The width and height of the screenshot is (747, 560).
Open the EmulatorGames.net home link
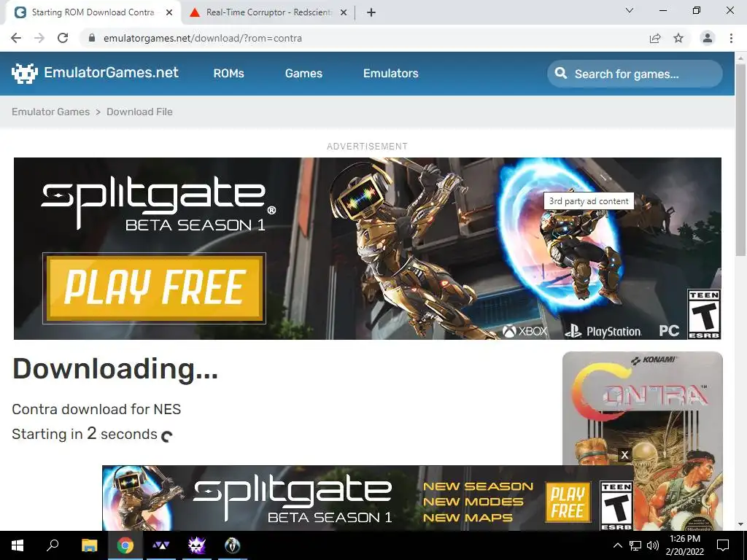click(x=111, y=72)
